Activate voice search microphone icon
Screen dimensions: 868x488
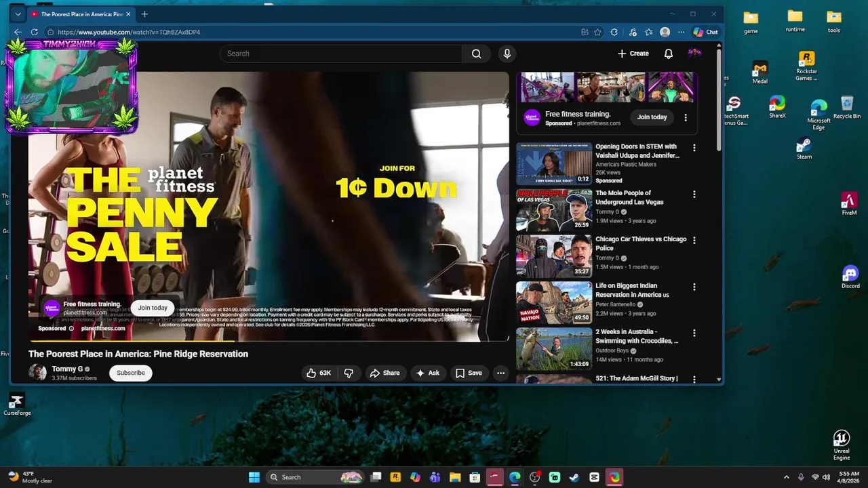[507, 54]
